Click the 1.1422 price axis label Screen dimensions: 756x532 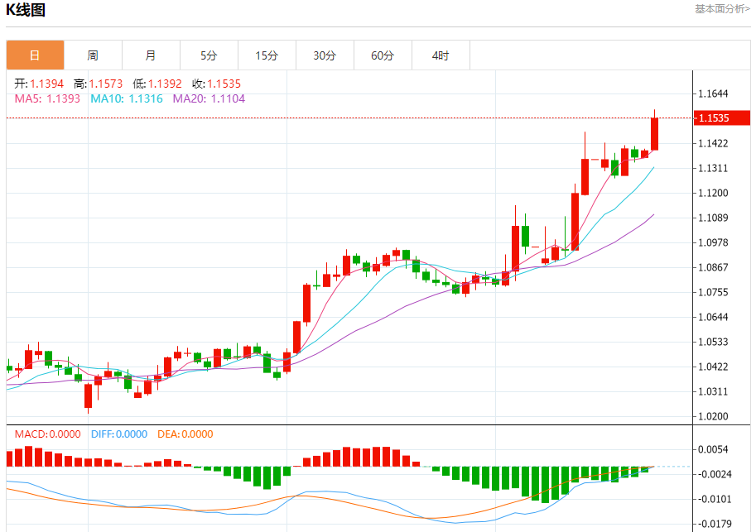(x=713, y=143)
